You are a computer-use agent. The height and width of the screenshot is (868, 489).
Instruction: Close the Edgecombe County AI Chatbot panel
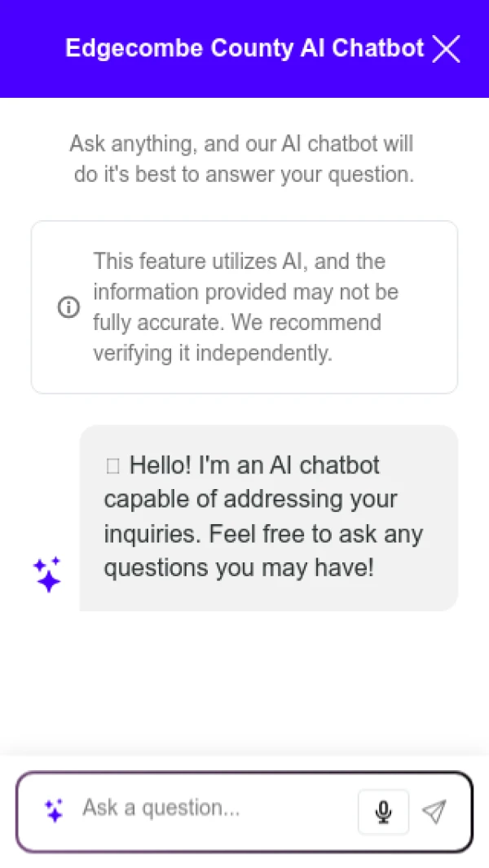[x=446, y=49]
